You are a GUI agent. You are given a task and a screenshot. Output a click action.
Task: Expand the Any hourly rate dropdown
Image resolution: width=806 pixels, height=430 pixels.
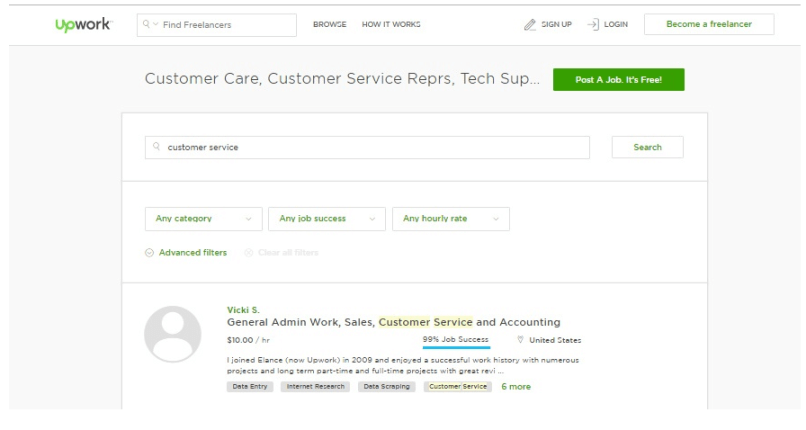451,219
